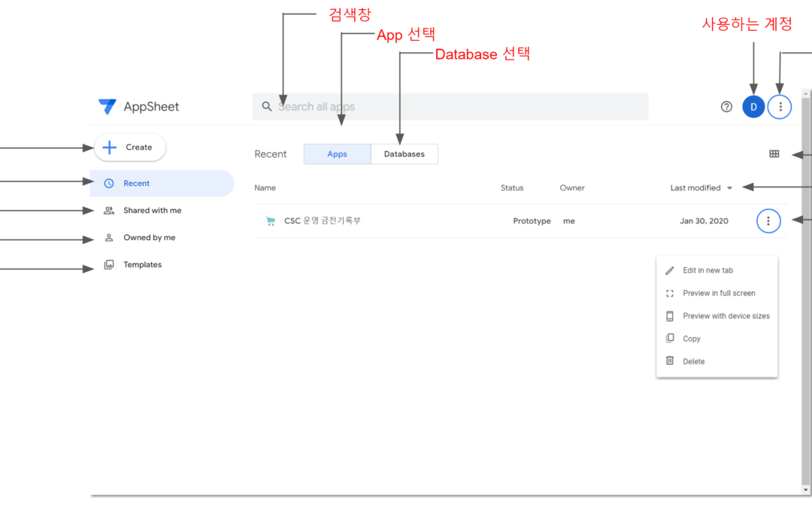812x508 pixels.
Task: Open the blue D account avatar
Action: [753, 107]
